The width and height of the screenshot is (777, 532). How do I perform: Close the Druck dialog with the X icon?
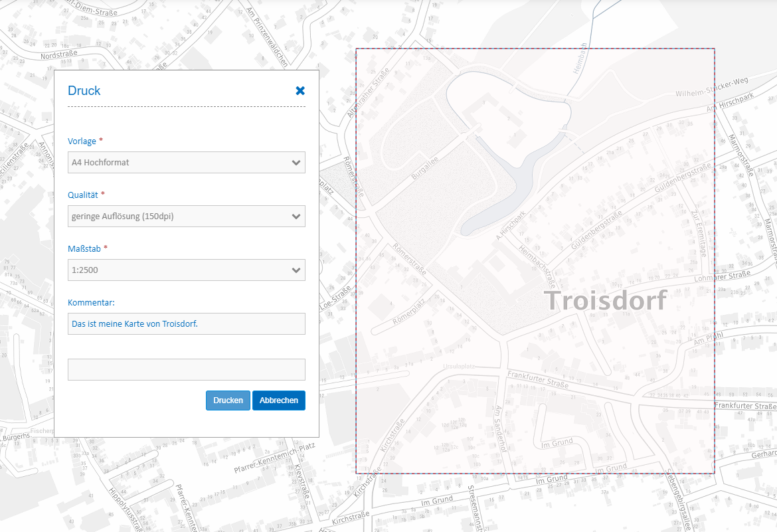point(300,91)
